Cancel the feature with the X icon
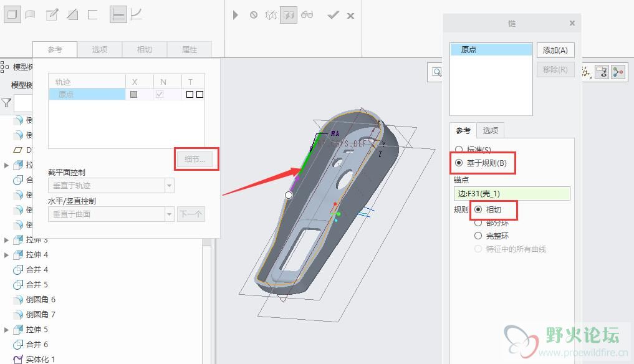Image resolution: width=634 pixels, height=364 pixels. (x=350, y=16)
